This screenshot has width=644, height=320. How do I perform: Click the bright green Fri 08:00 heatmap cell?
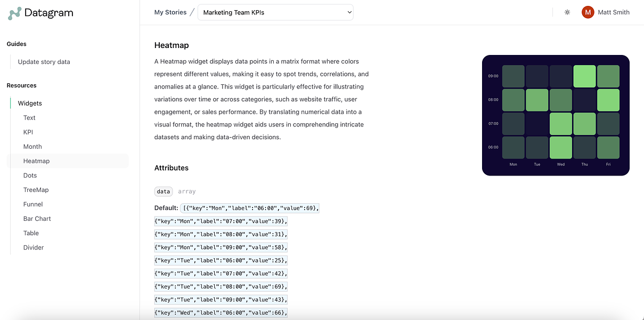pos(608,100)
